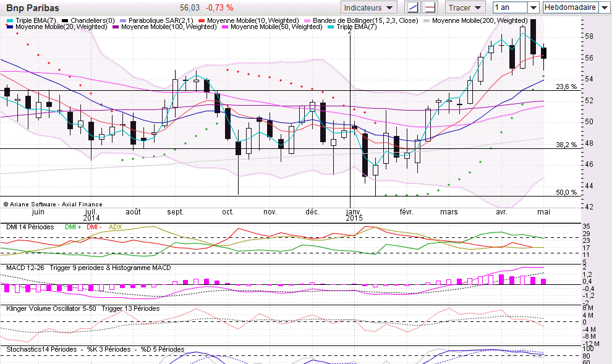Click the 38,2 % Fibonacci level label
Image resolution: width=612 pixels, height=364 pixels.
[566, 145]
